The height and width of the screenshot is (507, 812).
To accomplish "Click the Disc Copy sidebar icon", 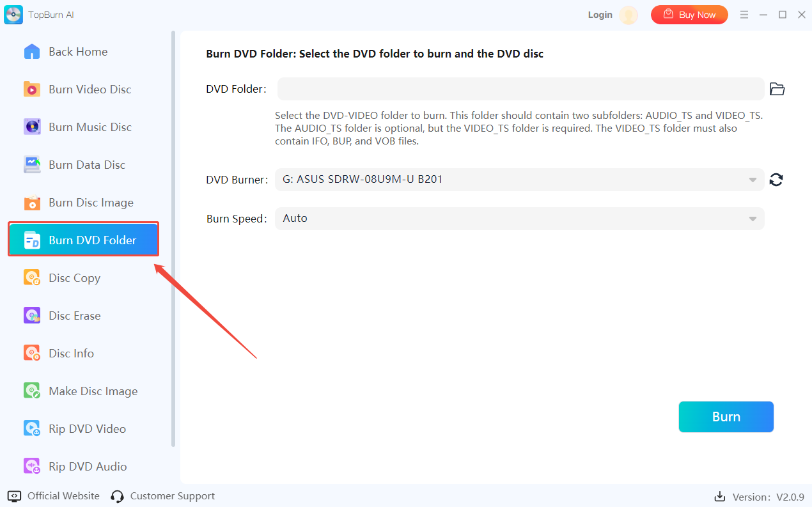I will click(x=32, y=278).
